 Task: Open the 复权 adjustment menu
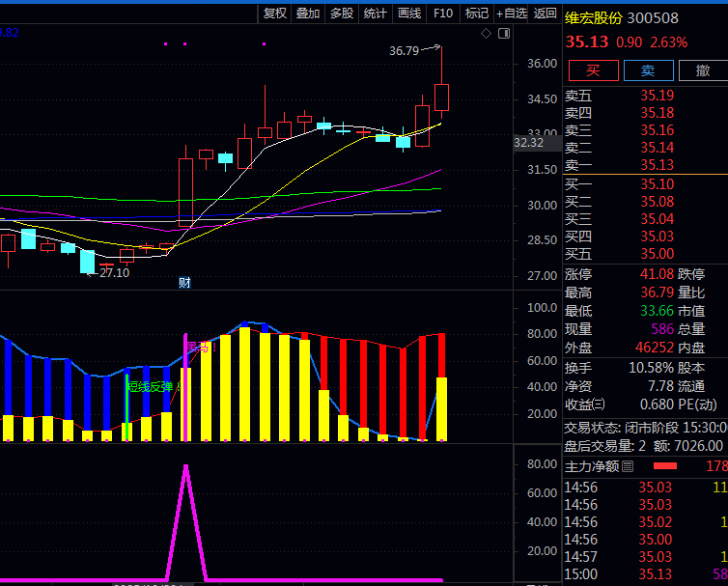(275, 14)
